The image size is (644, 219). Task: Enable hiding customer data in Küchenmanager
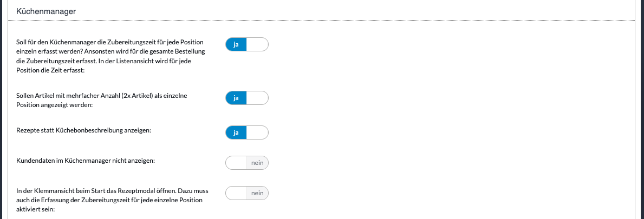point(247,163)
